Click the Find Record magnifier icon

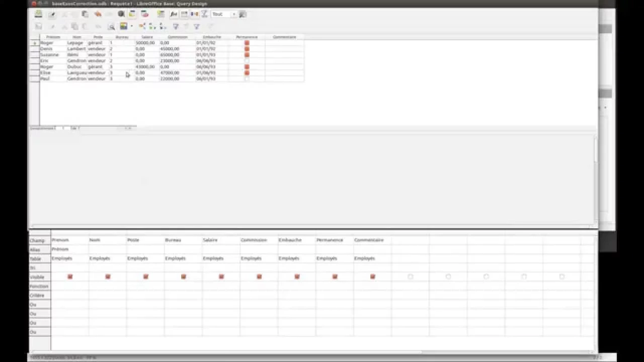pos(111,26)
